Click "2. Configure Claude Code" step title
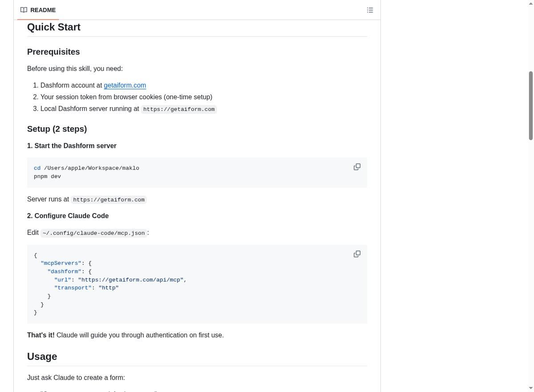Screen dimensions: 534x392 pos(68,216)
